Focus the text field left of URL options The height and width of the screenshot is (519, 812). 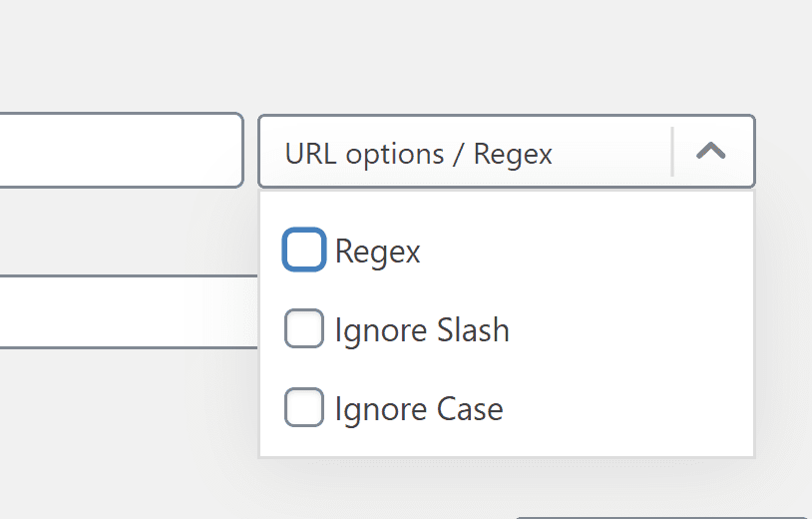click(121, 150)
